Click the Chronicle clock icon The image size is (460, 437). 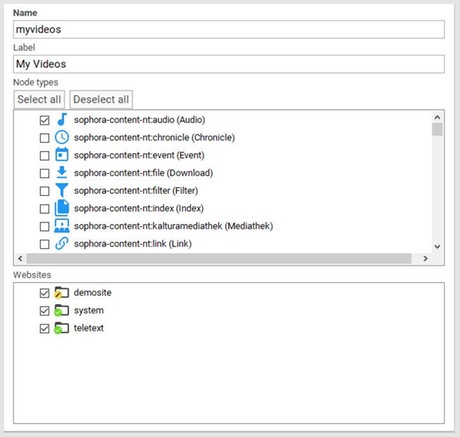click(x=62, y=137)
